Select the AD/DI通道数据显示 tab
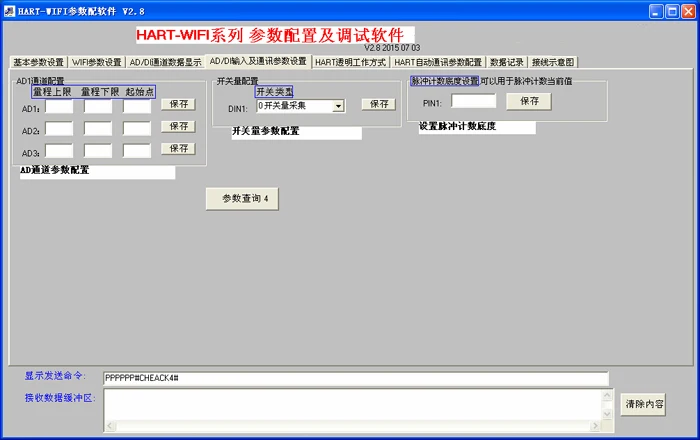This screenshot has height=440, width=700. pos(165,62)
